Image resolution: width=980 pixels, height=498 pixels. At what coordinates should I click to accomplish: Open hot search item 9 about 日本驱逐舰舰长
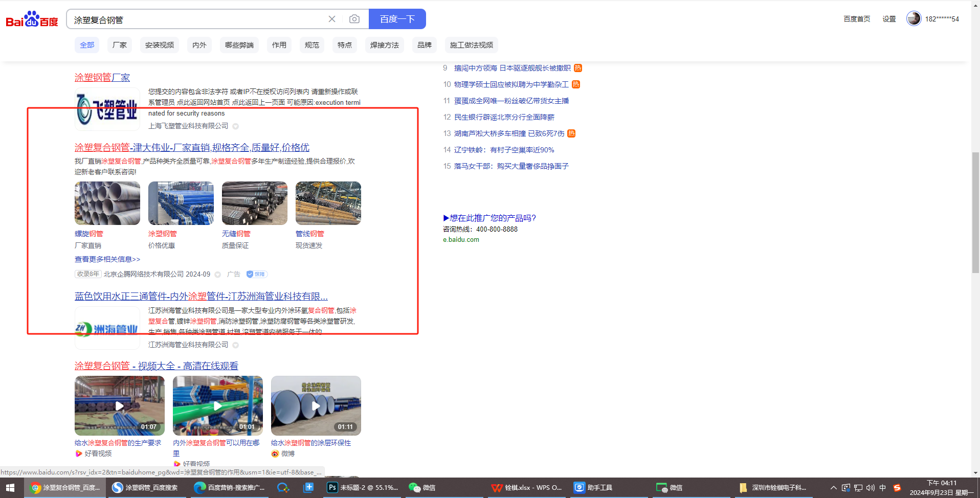tap(513, 68)
